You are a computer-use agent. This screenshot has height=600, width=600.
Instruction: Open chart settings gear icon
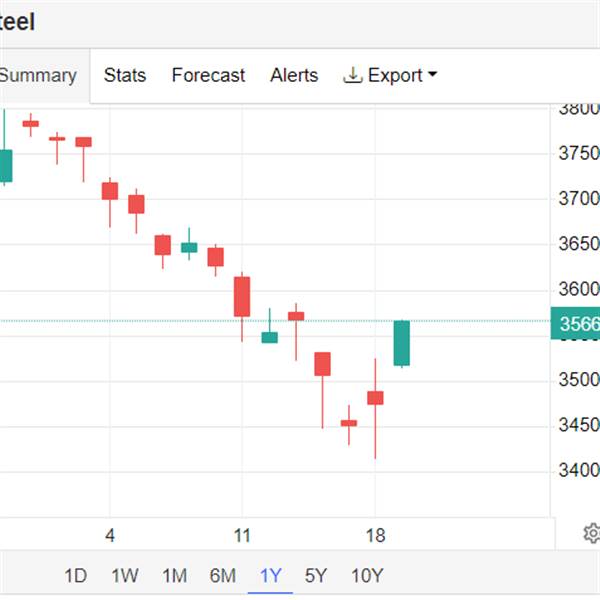pos(591,533)
